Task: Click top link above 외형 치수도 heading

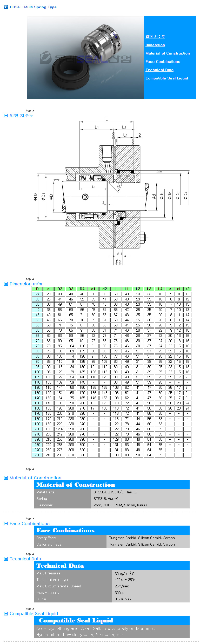Action: pyautogui.click(x=30, y=111)
